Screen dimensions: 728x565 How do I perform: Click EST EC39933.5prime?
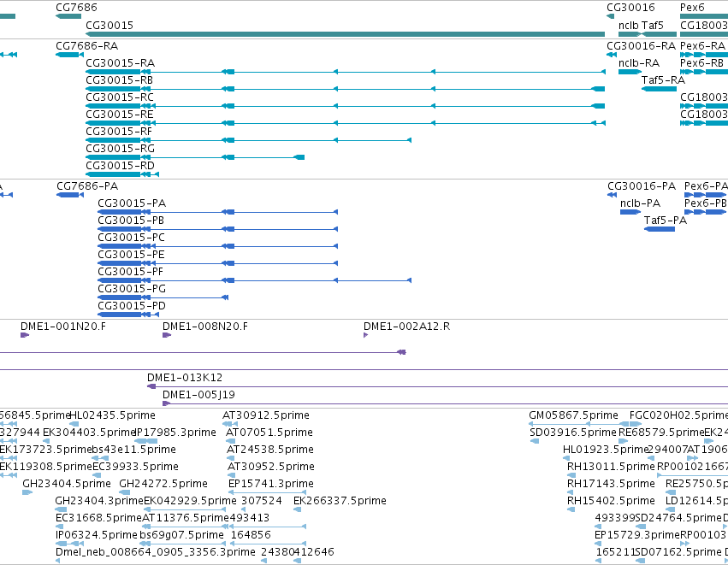pos(135,467)
